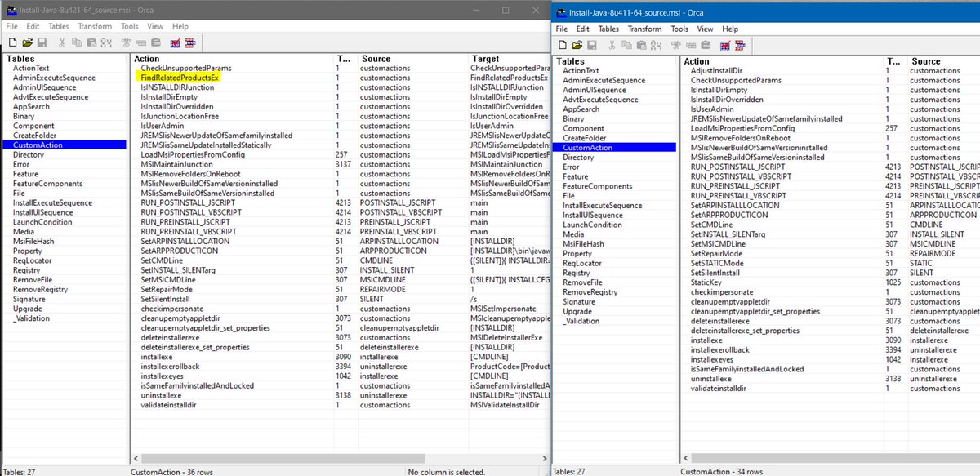
Task: Open Transform menu in 8u421 window
Action: click(x=95, y=26)
